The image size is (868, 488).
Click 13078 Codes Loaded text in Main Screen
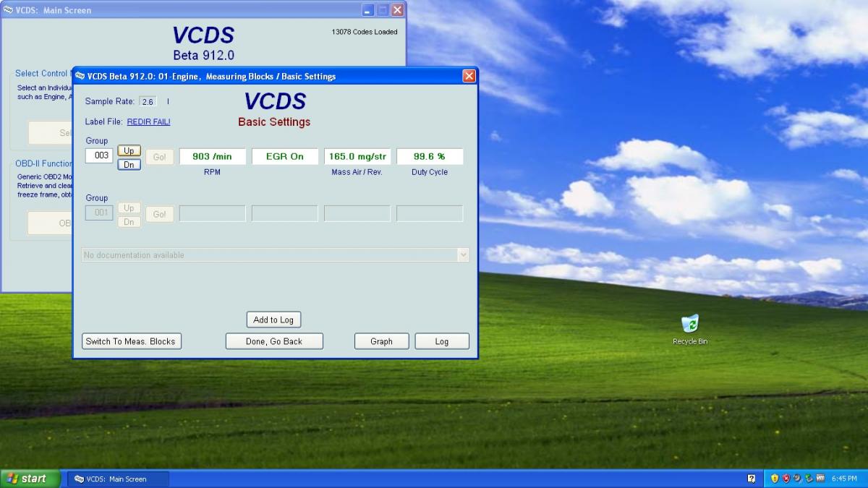(365, 32)
